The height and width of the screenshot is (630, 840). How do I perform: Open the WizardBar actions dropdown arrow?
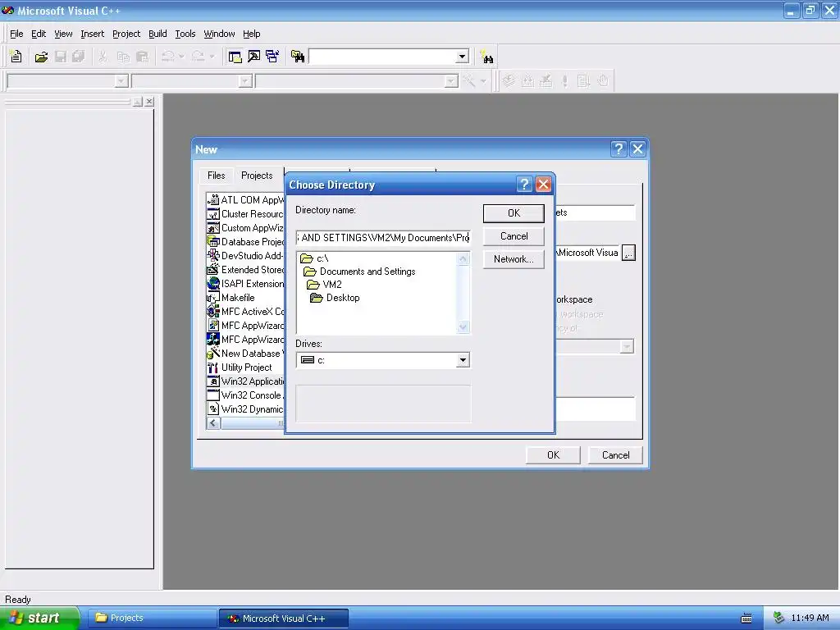tap(483, 81)
